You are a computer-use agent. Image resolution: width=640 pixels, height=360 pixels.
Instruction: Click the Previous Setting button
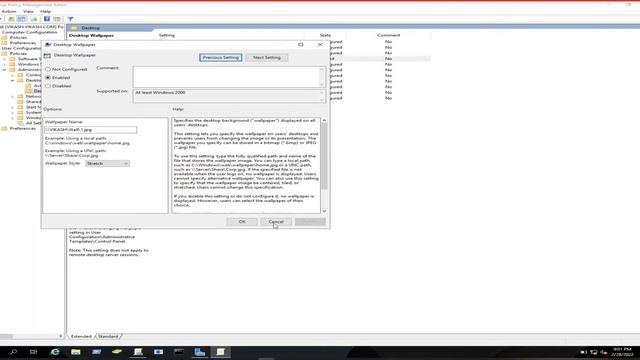tap(221, 58)
